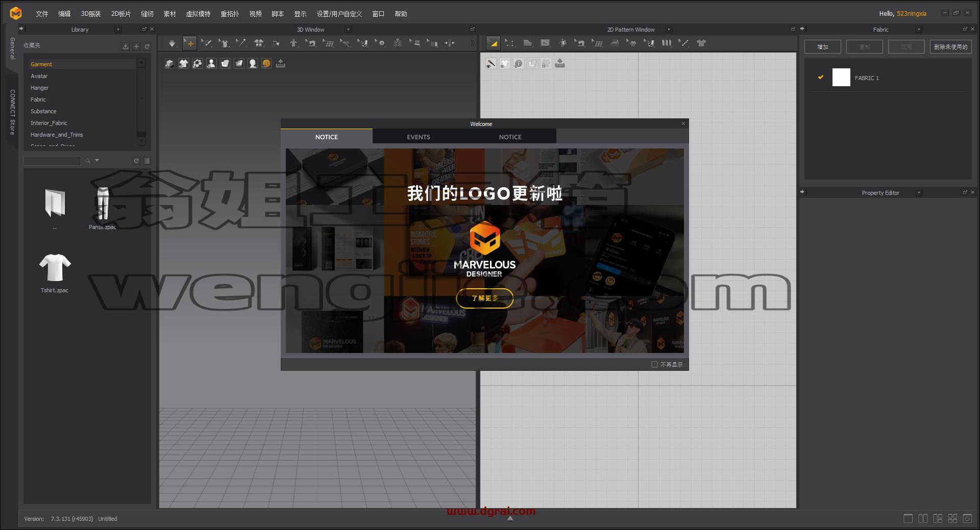Toggle show garment in 3D window
The image size is (980, 530).
click(x=184, y=63)
